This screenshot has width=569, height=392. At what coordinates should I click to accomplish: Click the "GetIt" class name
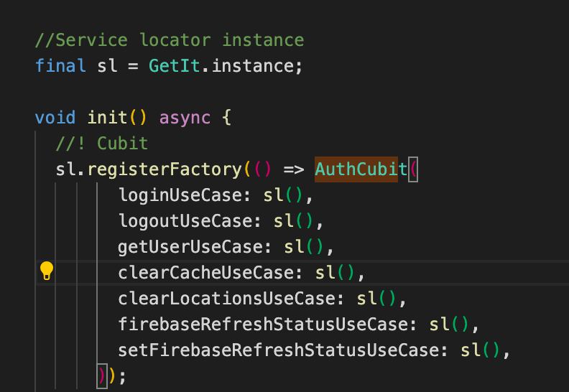[x=174, y=66]
